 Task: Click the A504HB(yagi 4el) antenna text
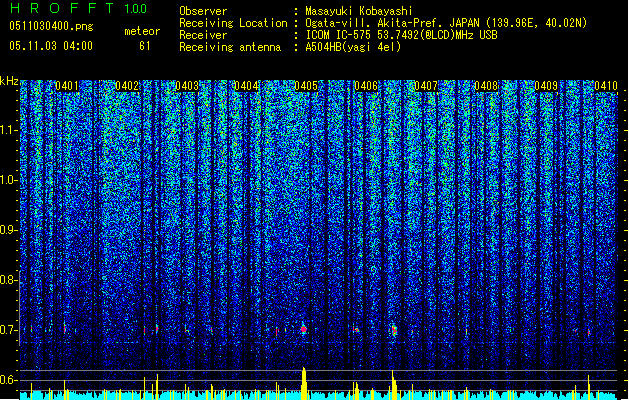[353, 47]
